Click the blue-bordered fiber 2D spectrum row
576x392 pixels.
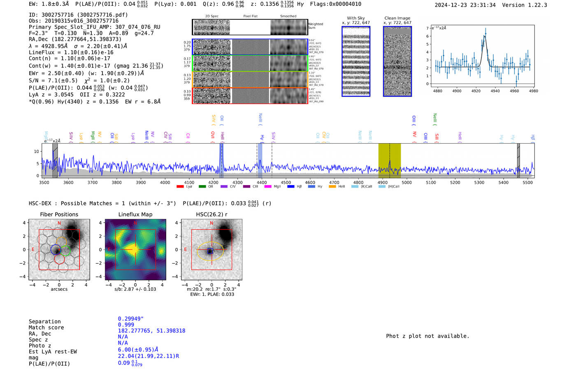(x=250, y=47)
